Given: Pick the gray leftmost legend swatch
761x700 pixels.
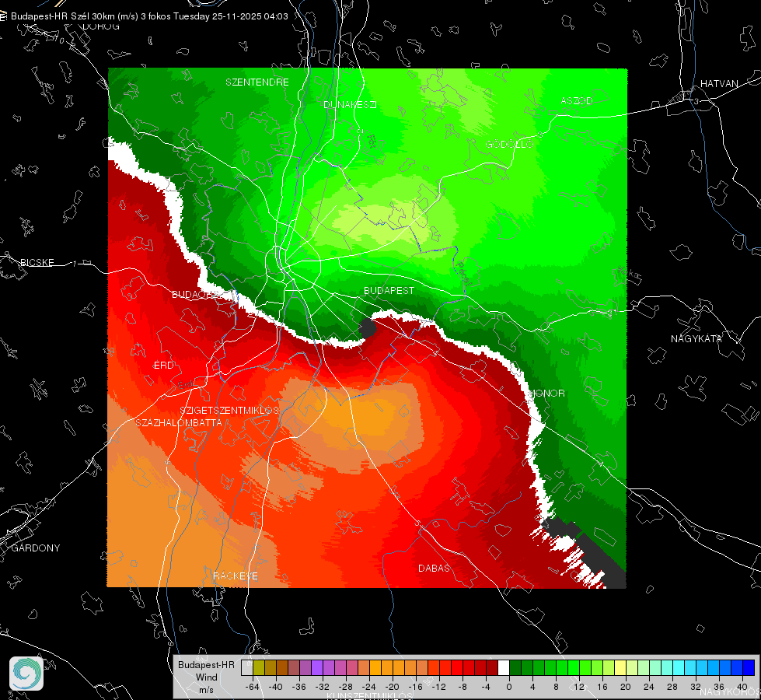Looking at the screenshot, I should coord(247,668).
